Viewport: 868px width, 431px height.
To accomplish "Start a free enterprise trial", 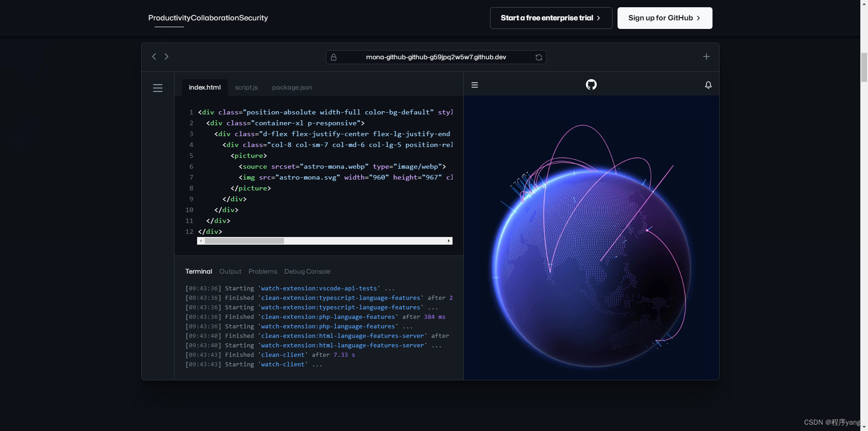I will click(551, 18).
